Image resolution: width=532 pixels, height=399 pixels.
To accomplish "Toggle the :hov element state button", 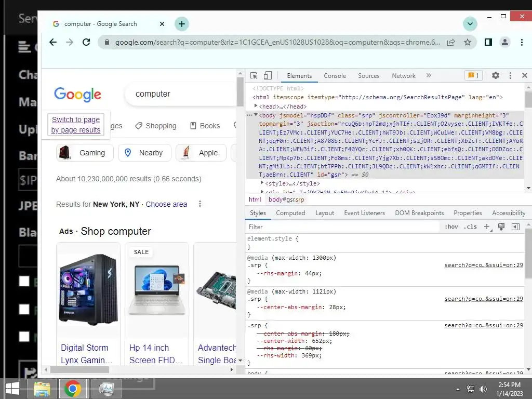I will point(451,227).
